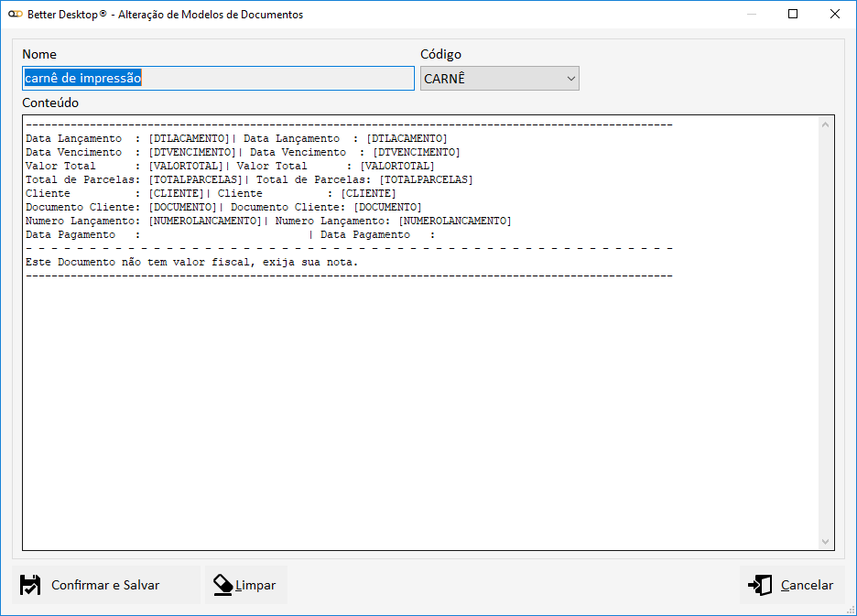Click the empty area of Conteúdo editor
The height and width of the screenshot is (616, 857).
[x=412, y=412]
